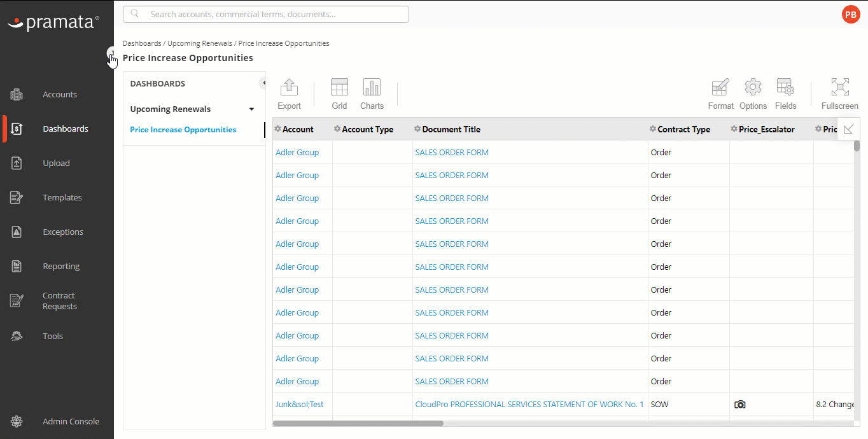Image resolution: width=868 pixels, height=439 pixels.
Task: Open the Fields configuration icon
Action: [x=785, y=88]
